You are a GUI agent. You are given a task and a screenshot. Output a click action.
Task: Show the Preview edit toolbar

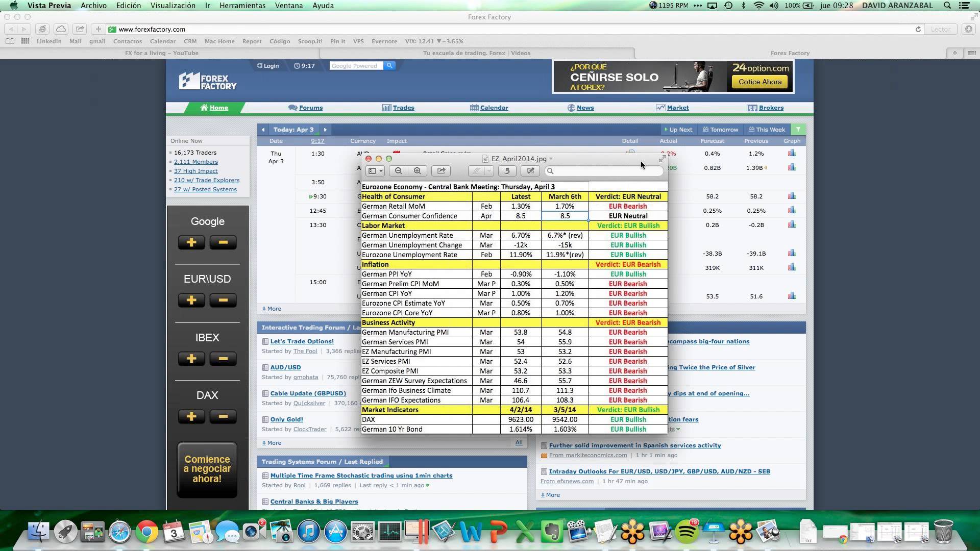(x=530, y=171)
